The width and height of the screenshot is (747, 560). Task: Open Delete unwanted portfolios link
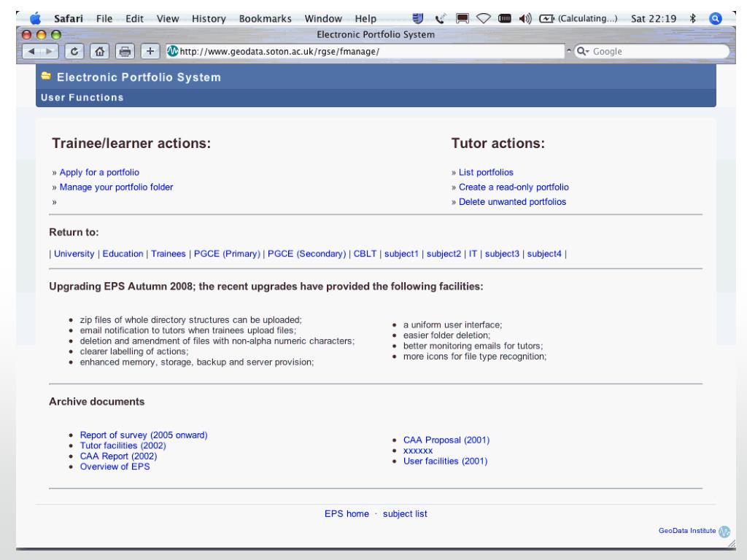512,202
